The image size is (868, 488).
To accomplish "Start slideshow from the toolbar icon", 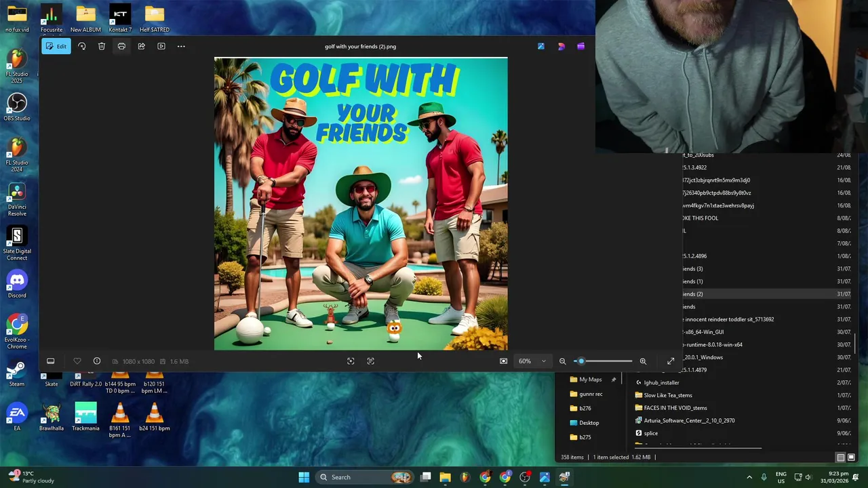I will [161, 46].
